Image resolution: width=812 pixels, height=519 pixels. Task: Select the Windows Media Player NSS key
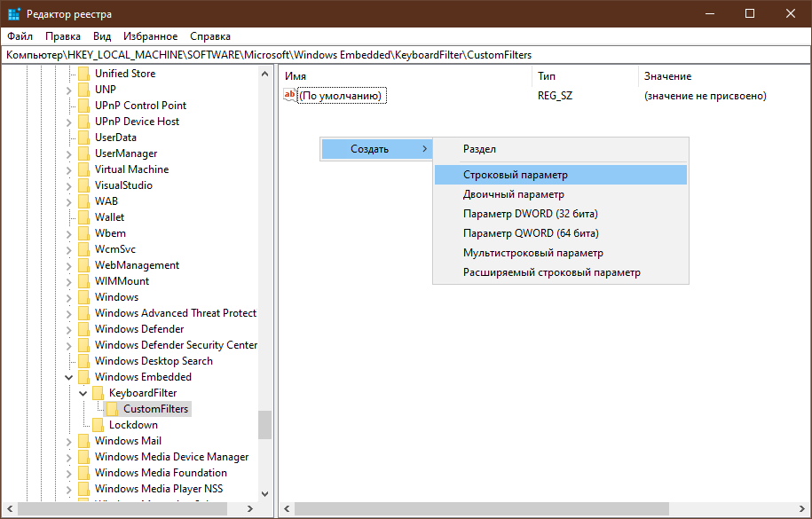pyautogui.click(x=159, y=489)
